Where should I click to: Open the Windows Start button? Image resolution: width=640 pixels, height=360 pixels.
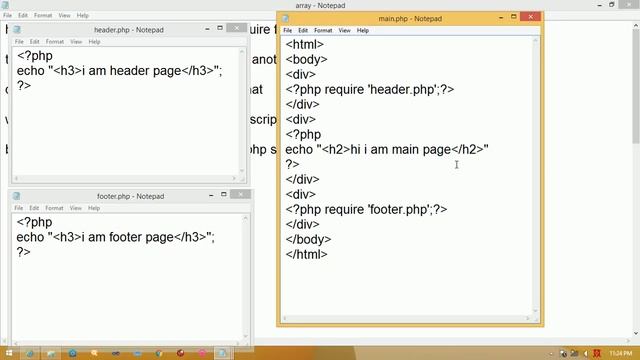tap(9, 353)
